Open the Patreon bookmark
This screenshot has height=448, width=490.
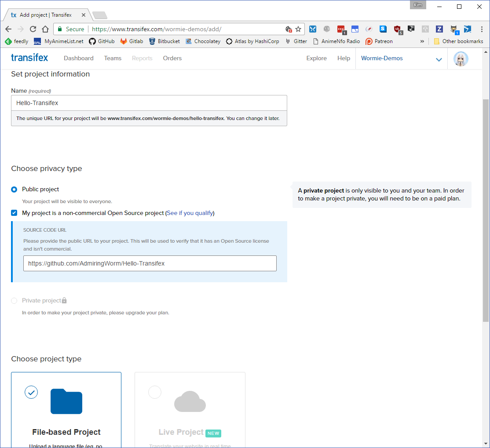click(379, 41)
